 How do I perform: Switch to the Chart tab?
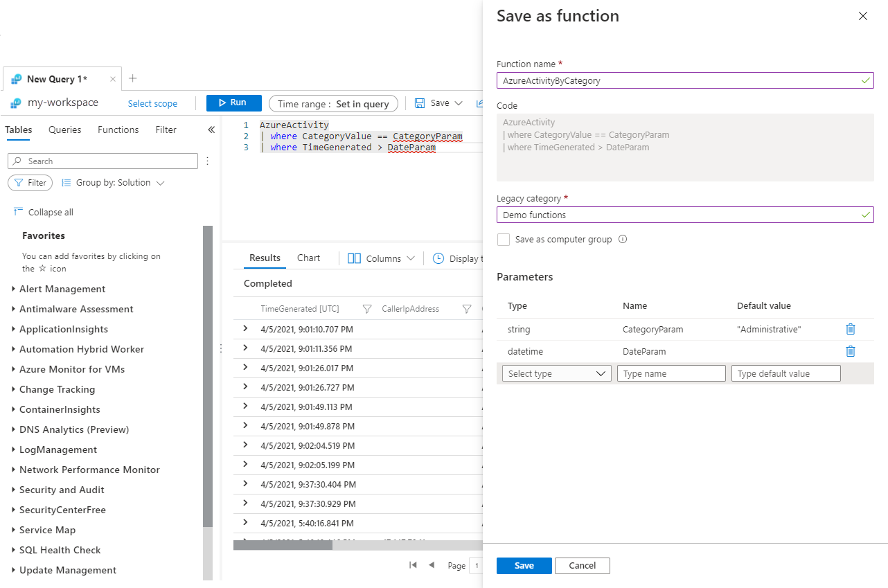[308, 258]
